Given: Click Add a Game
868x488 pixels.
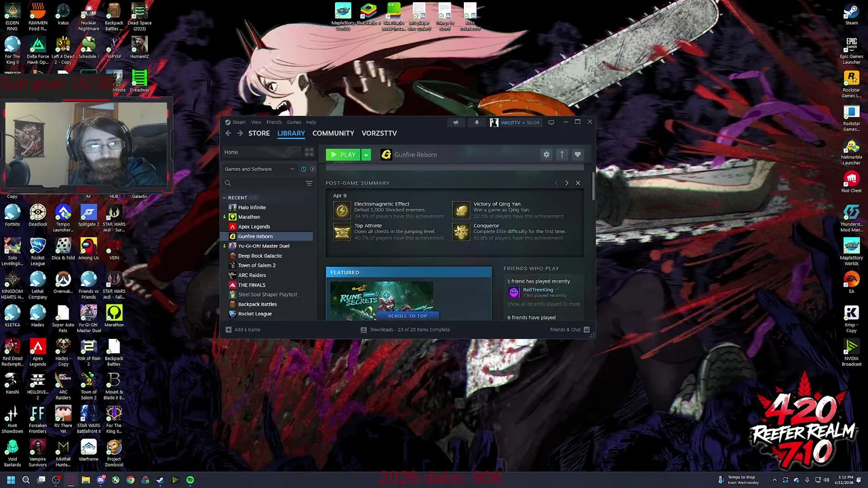Looking at the screenshot, I should pyautogui.click(x=243, y=329).
